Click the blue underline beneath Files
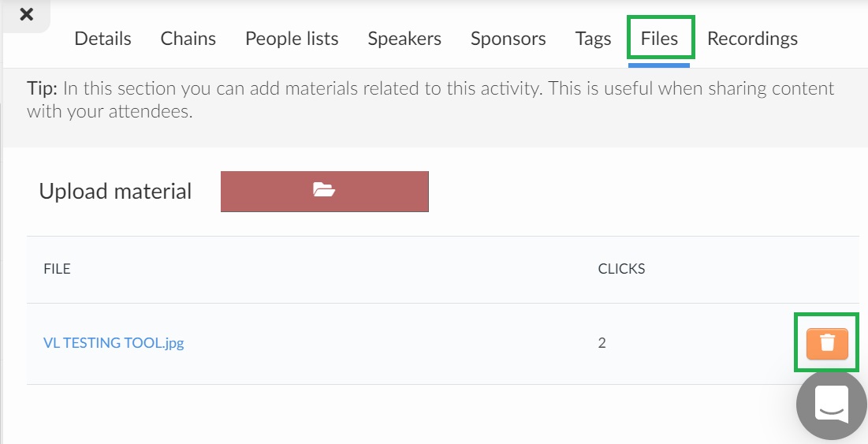868x444 pixels. 659,65
